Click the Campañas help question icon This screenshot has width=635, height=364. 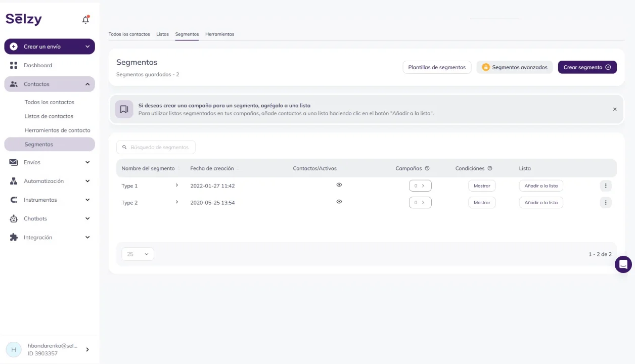(x=427, y=168)
